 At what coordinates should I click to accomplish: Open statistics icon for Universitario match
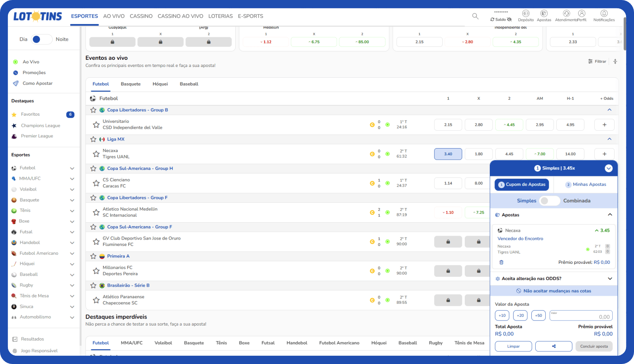(372, 125)
